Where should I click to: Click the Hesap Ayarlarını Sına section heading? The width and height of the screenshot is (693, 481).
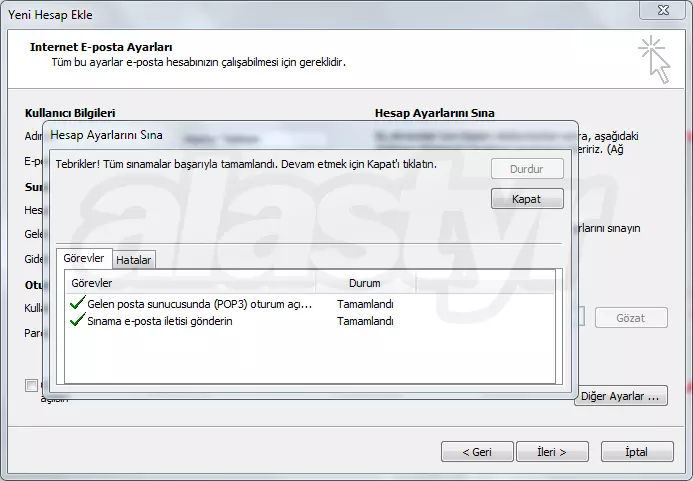coord(435,113)
